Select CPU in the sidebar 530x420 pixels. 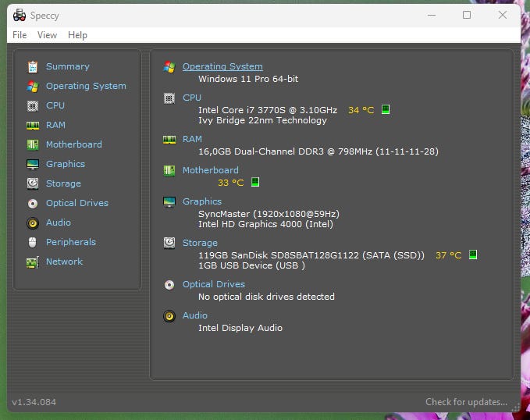click(x=55, y=105)
